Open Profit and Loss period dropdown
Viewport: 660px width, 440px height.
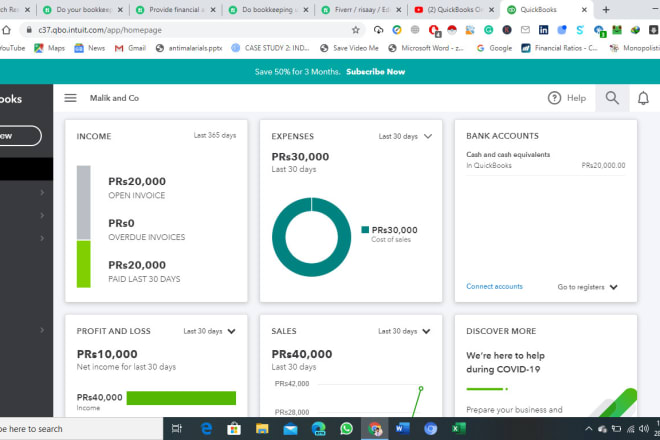209,331
